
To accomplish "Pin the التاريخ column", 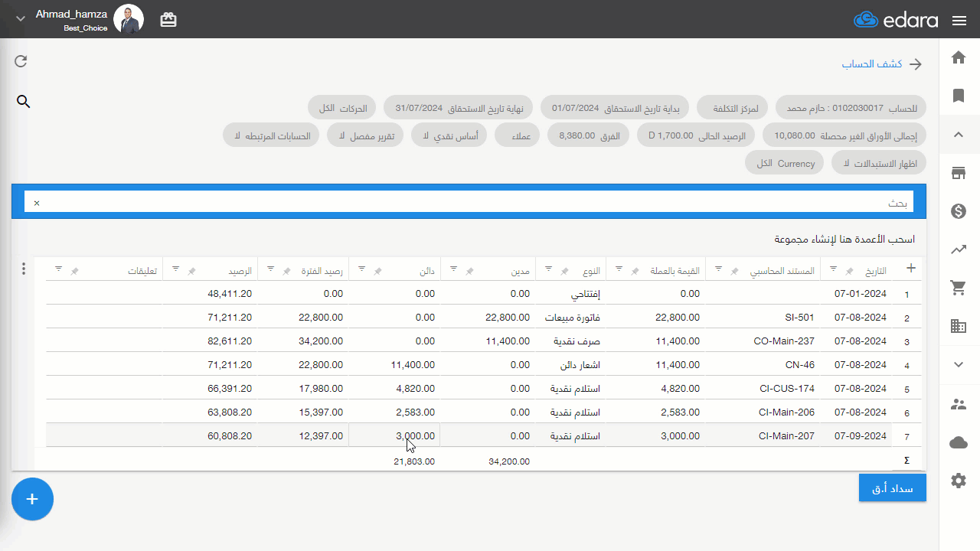I will 848,271.
